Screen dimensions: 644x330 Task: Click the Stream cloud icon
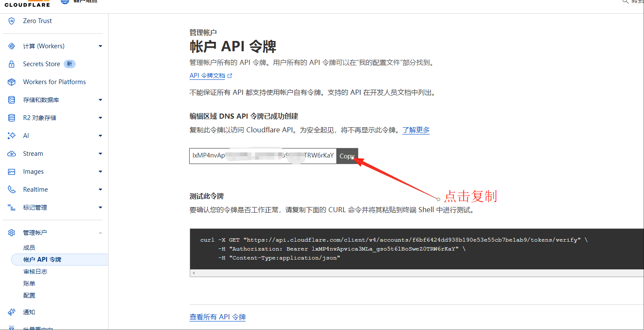[x=12, y=154]
